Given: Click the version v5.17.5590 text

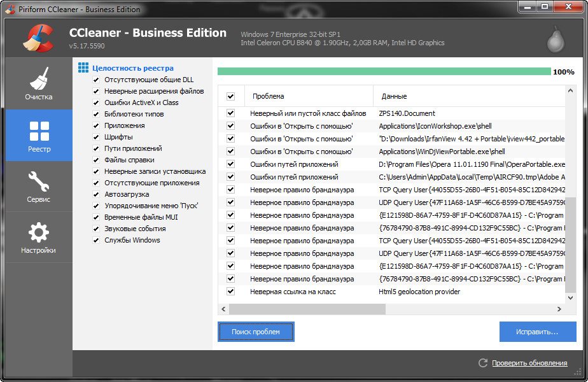Looking at the screenshot, I should pos(87,46).
